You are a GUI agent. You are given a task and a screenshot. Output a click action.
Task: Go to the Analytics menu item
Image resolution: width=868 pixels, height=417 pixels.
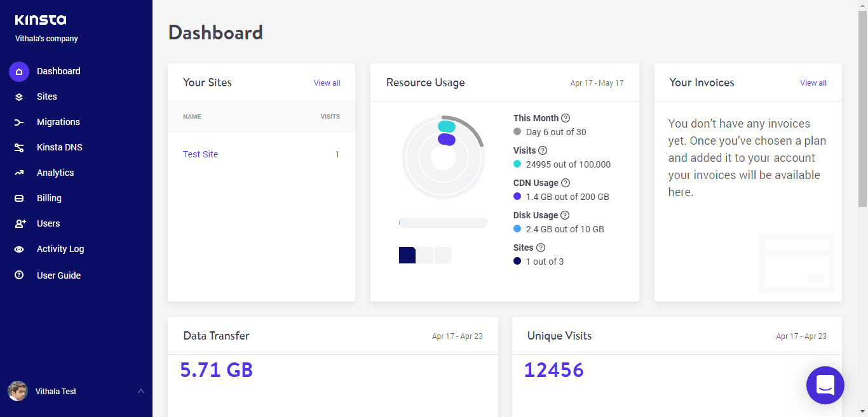pos(55,173)
